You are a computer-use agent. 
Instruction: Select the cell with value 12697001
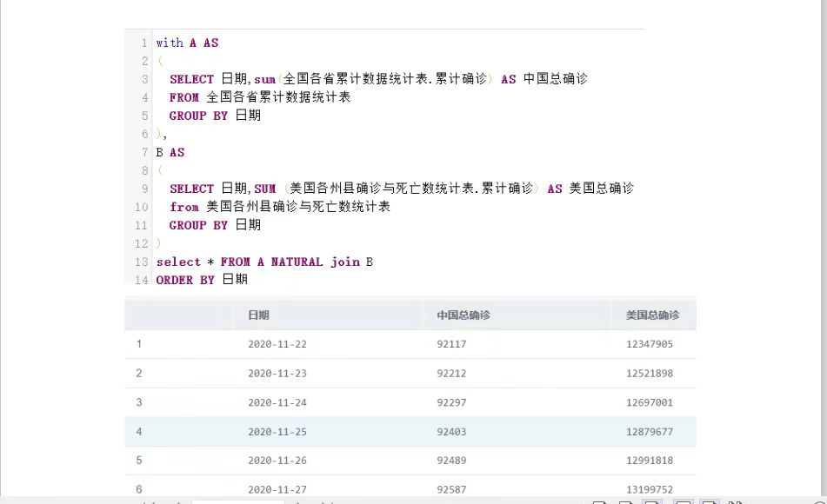pos(650,403)
